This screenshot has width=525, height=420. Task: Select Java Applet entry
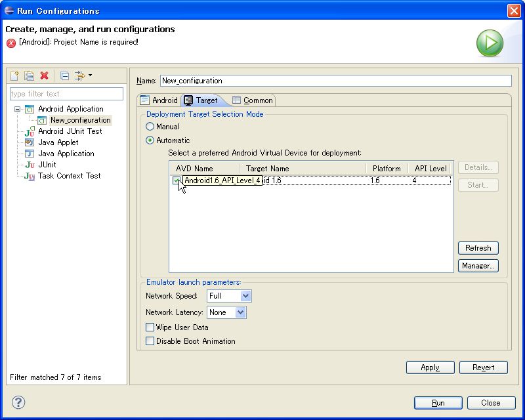click(58, 142)
